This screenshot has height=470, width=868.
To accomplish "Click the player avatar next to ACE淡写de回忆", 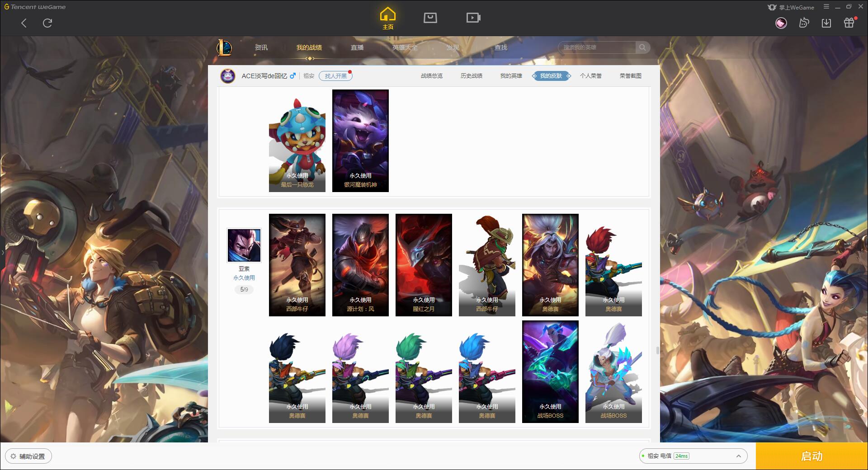I will (228, 76).
